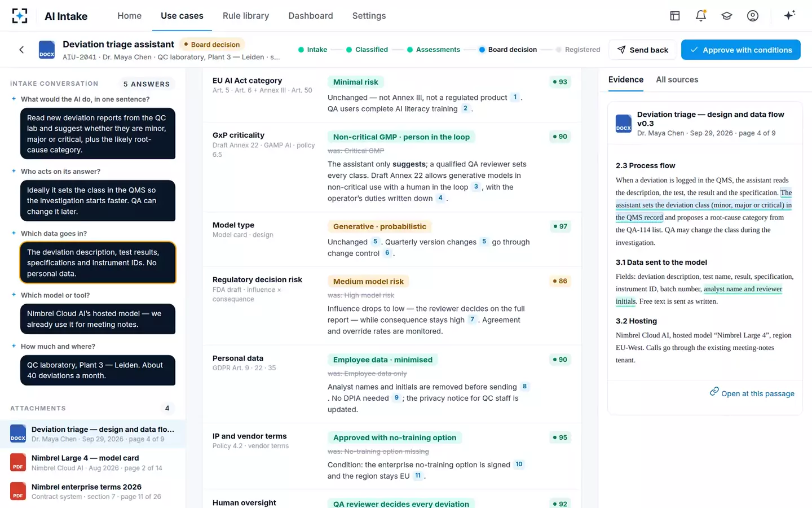Screen dimensions: 812x508
Task: Open the Home menu item
Action: (x=129, y=16)
